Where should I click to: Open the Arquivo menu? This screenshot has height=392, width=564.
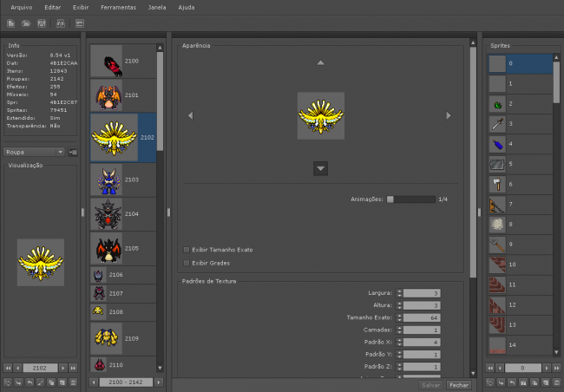point(22,7)
